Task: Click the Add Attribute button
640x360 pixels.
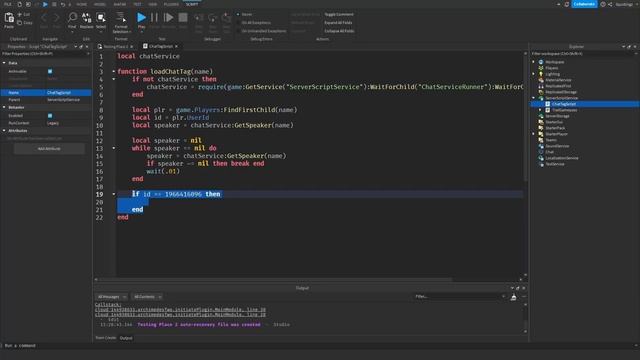Action: pos(49,149)
